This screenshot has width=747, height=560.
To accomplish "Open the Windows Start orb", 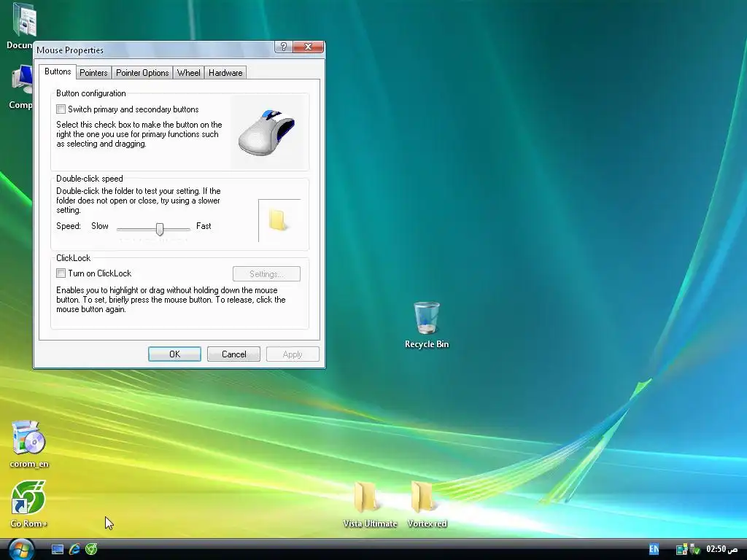I will point(20,550).
